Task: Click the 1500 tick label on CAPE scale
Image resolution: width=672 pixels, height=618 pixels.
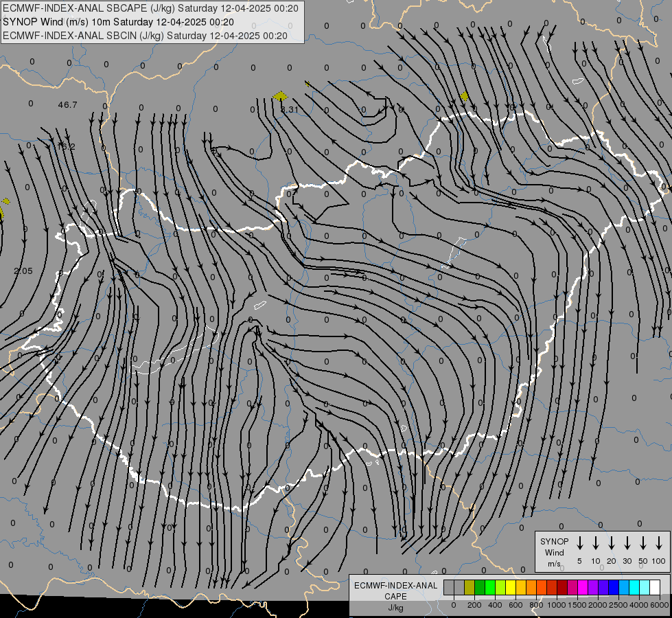Action: pyautogui.click(x=577, y=605)
